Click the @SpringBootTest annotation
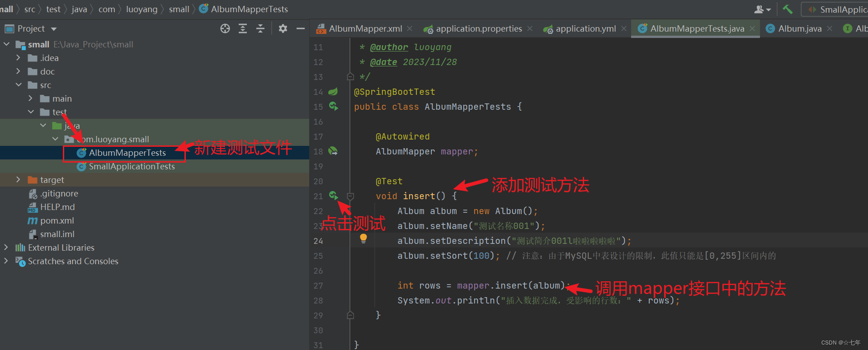The height and width of the screenshot is (350, 868). click(394, 92)
